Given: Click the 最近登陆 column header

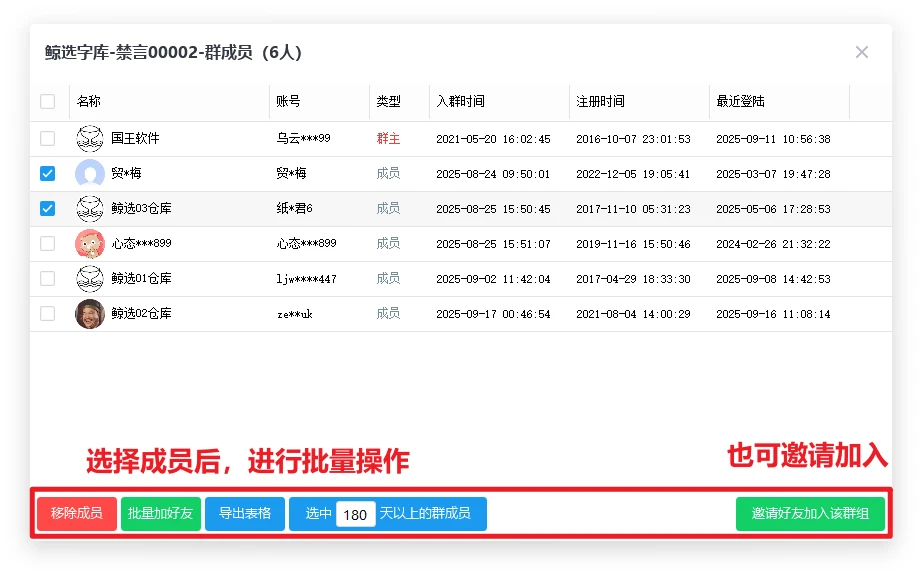Looking at the screenshot, I should coord(740,101).
